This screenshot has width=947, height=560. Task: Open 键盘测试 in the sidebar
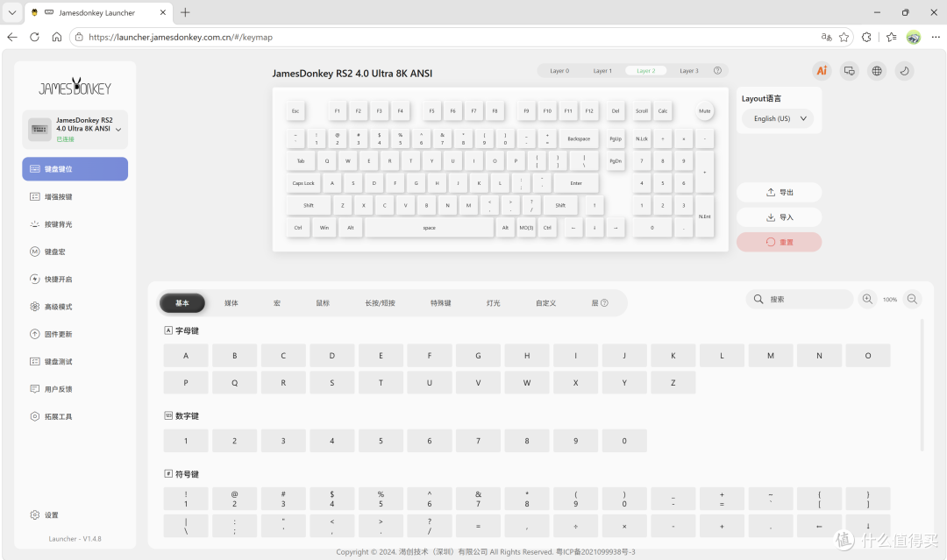[x=75, y=361]
